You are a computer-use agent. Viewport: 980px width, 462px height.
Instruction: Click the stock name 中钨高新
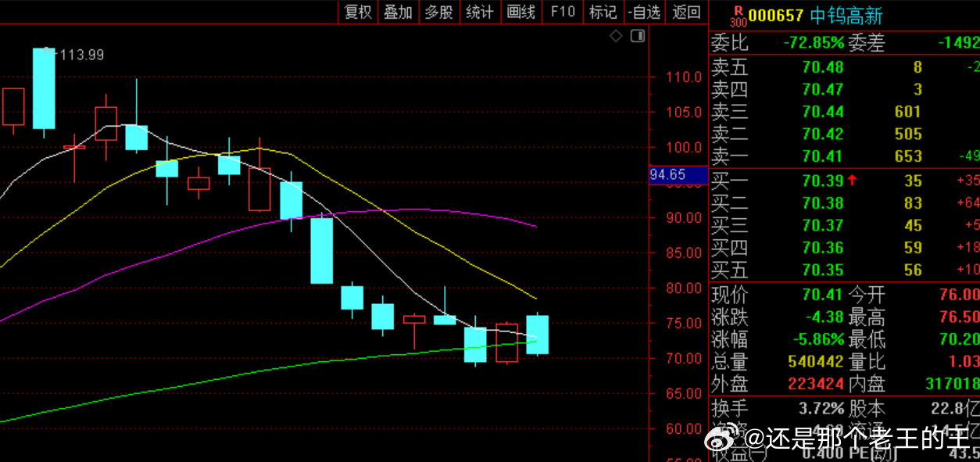point(846,15)
